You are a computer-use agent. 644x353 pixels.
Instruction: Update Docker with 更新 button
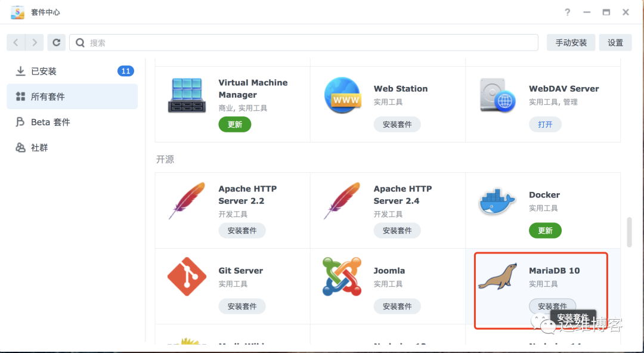point(545,231)
